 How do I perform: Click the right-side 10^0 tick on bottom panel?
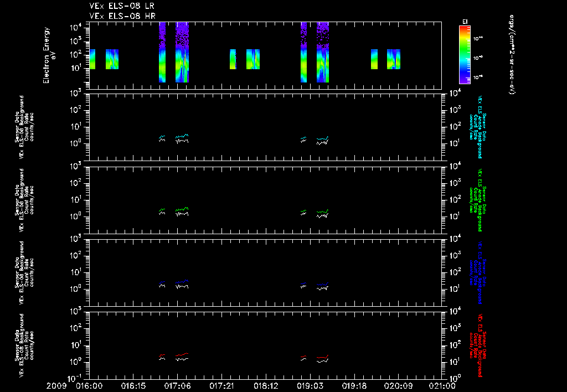pyautogui.click(x=455, y=378)
